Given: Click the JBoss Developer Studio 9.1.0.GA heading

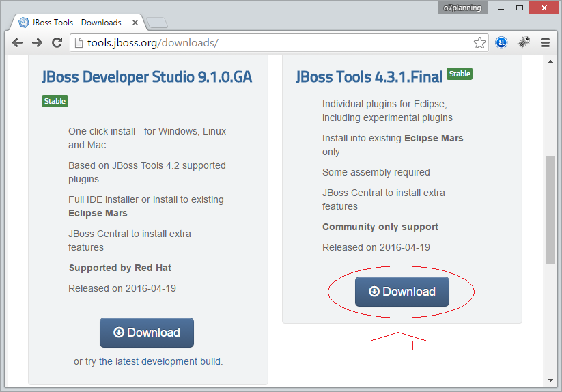Looking at the screenshot, I should point(147,77).
